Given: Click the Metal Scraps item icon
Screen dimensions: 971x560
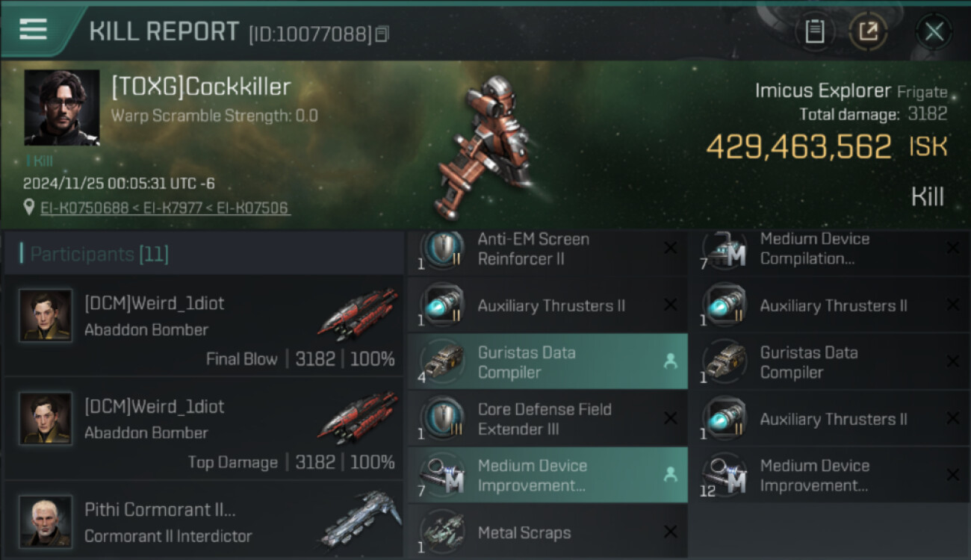Looking at the screenshot, I should point(441,531).
